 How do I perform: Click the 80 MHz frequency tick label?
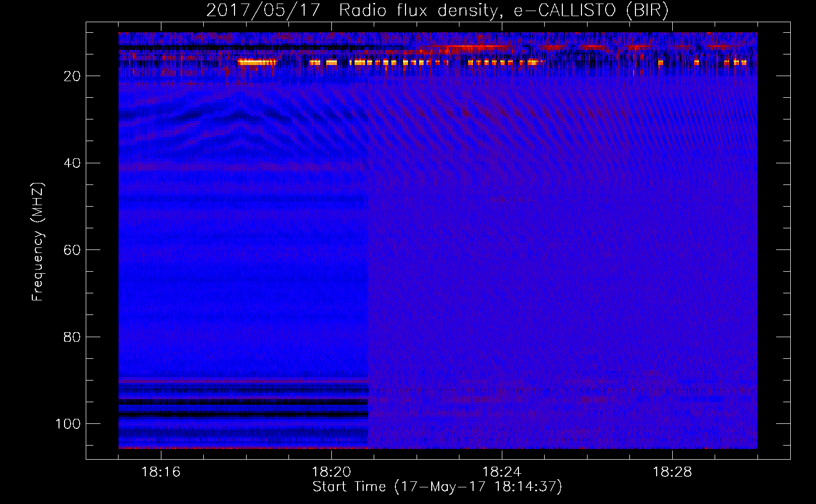[x=73, y=337]
